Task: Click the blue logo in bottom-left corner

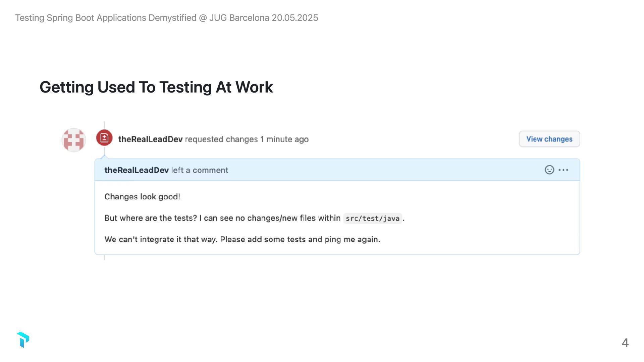Action: pos(23,340)
